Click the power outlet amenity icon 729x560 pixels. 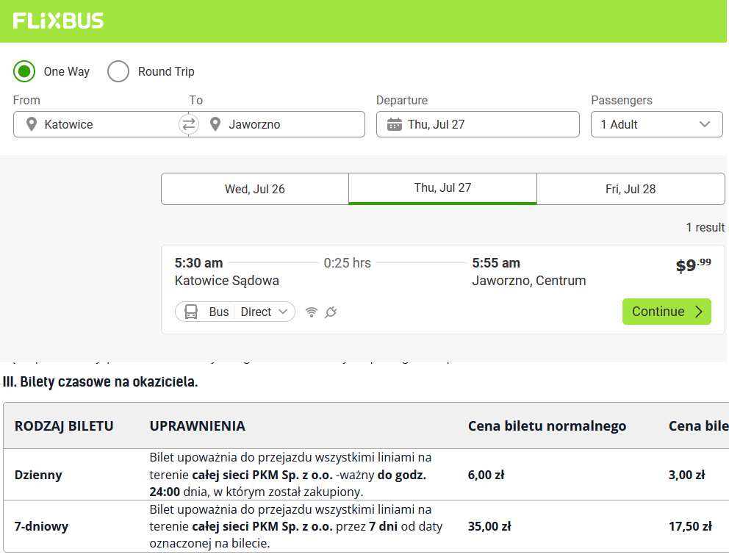[x=331, y=312]
